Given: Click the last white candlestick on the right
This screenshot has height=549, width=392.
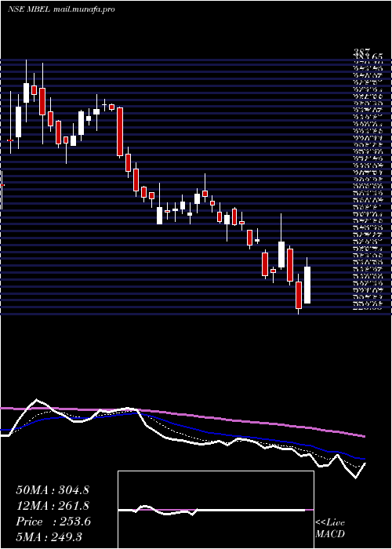Looking at the screenshot, I should pyautogui.click(x=307, y=285).
